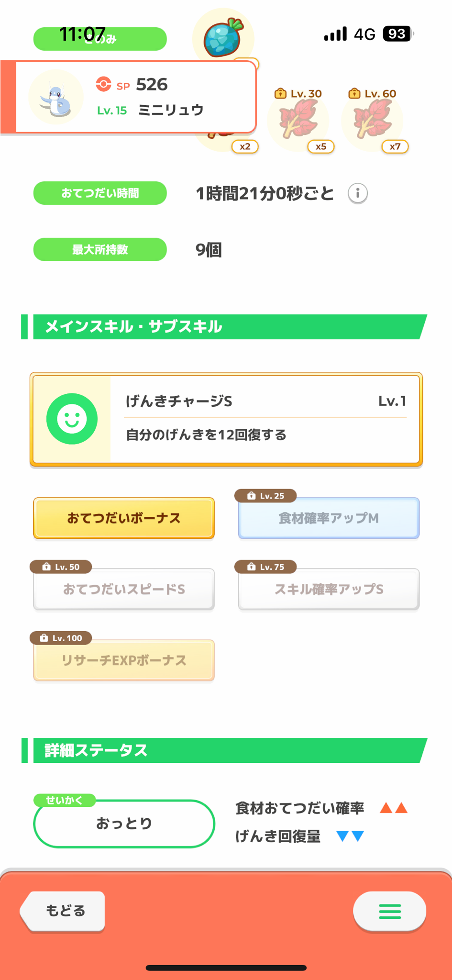Viewport: 452px width, 980px height.
Task: Tap the 詳細ステータス section header
Action: (224, 750)
